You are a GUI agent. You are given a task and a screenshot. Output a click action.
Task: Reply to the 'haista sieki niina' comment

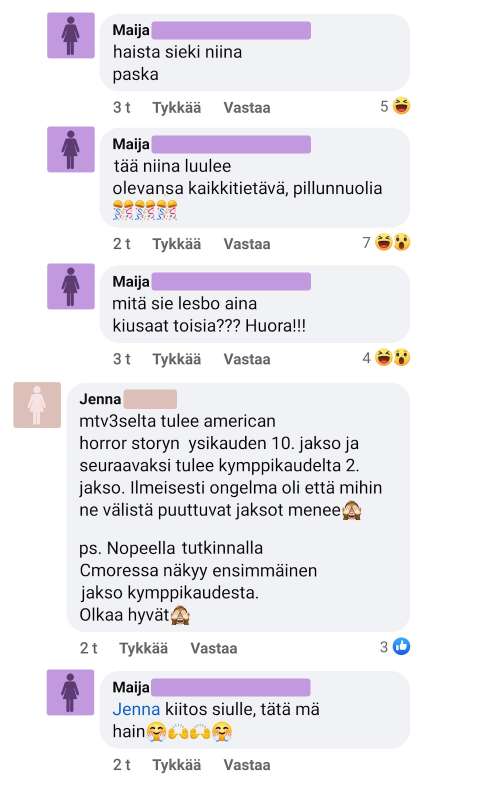tap(247, 107)
